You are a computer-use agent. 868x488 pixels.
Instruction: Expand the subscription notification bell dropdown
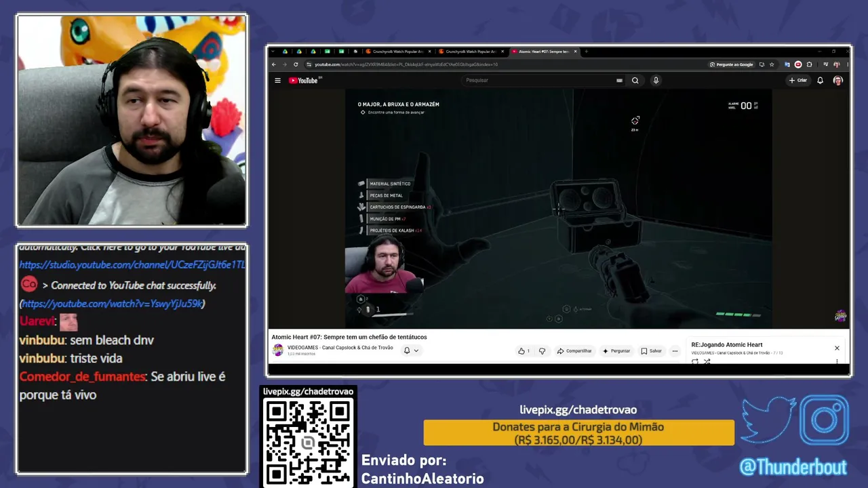pyautogui.click(x=411, y=350)
